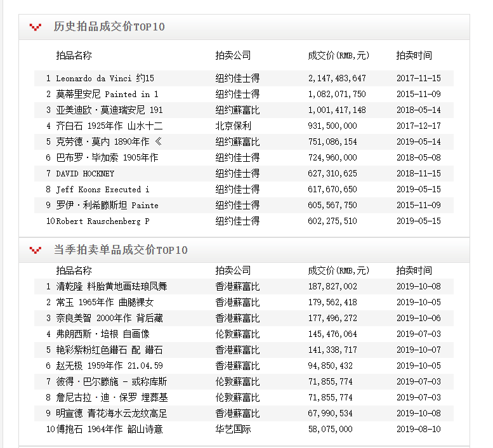Viewport: 493px width, 448px height.
Task: Select the price 602,275,510
Action: (x=332, y=221)
